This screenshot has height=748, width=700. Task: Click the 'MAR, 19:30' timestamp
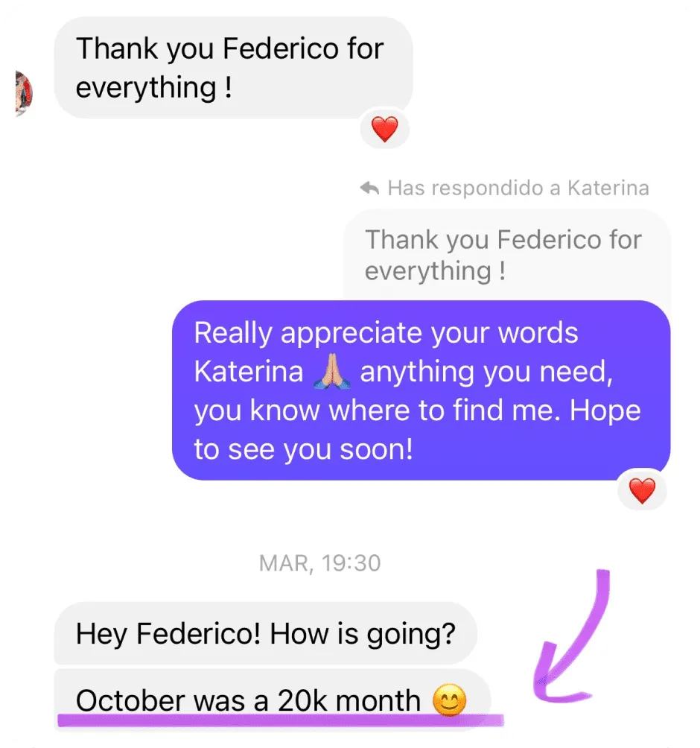tap(319, 563)
